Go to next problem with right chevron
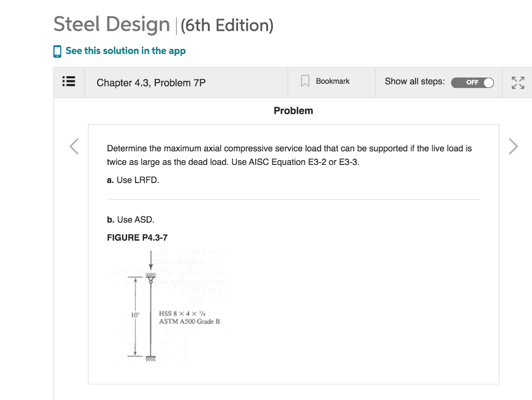 coord(513,146)
